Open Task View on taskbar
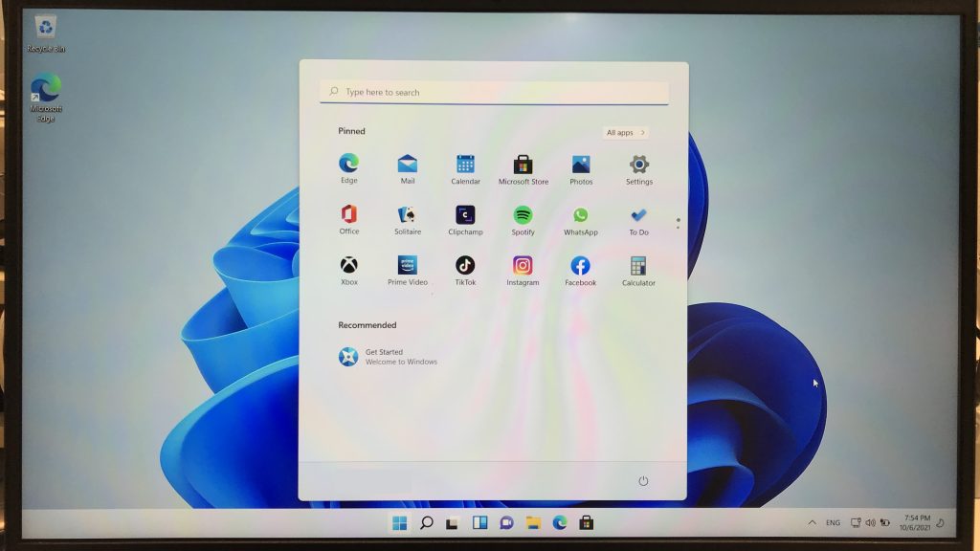980x551 pixels. (452, 523)
